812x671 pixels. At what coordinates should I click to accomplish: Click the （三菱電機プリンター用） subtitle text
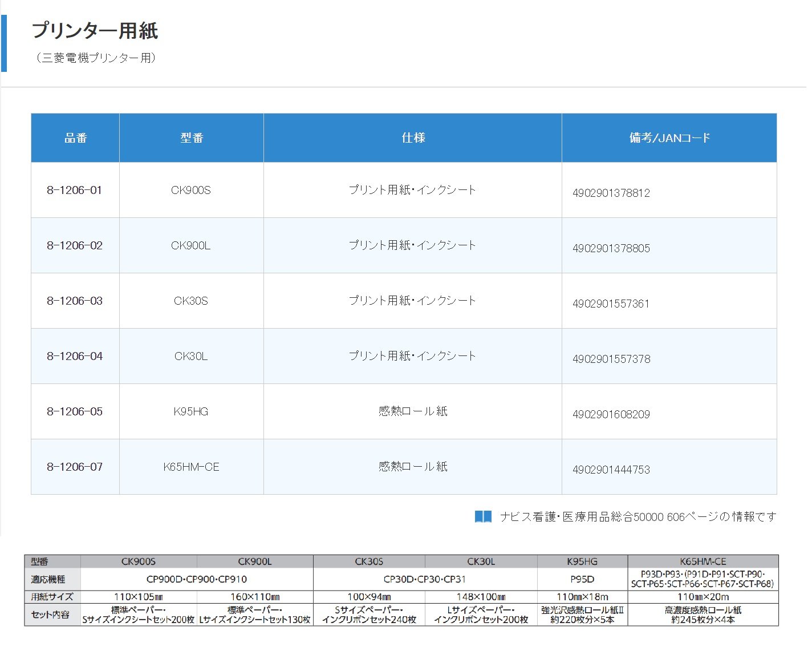(x=96, y=58)
